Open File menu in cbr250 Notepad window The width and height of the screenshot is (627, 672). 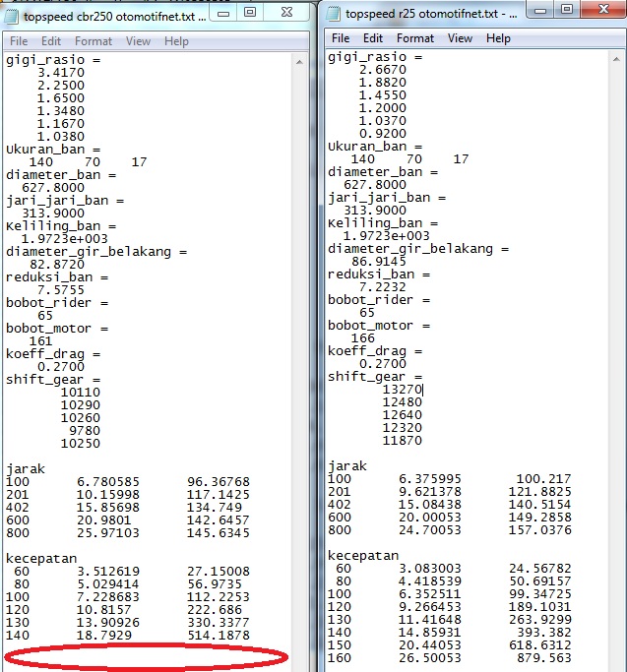tap(19, 41)
